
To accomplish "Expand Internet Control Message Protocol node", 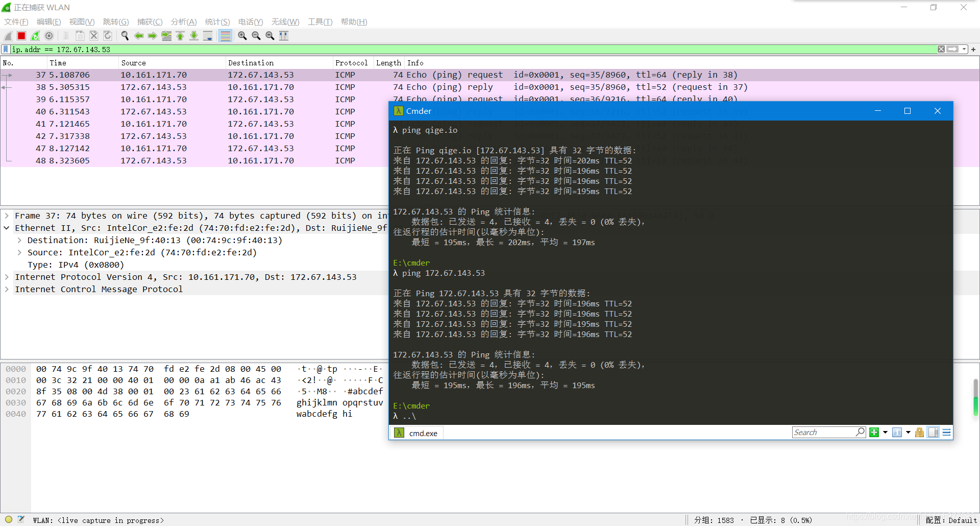I will coord(7,289).
